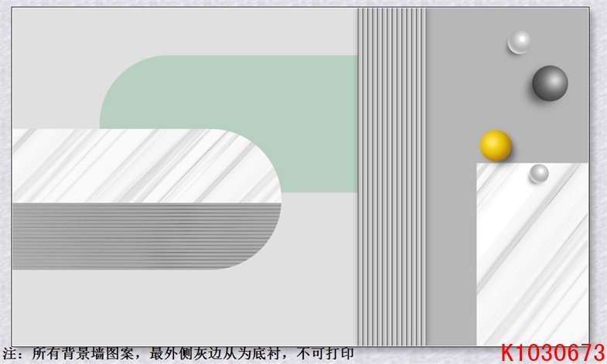
Task: Click the vertical fluted stripe panel
Action: (392, 176)
